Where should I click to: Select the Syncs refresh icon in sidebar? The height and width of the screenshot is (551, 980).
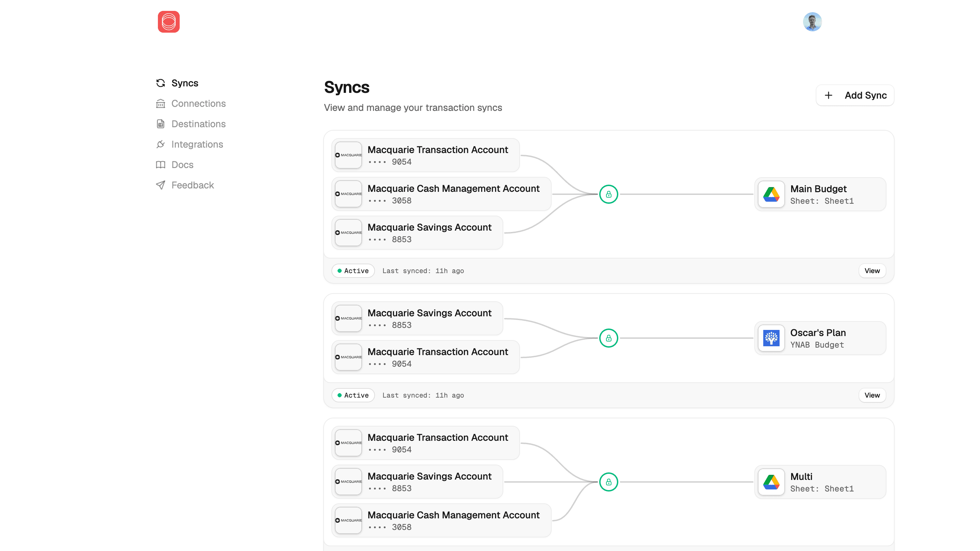click(x=161, y=83)
